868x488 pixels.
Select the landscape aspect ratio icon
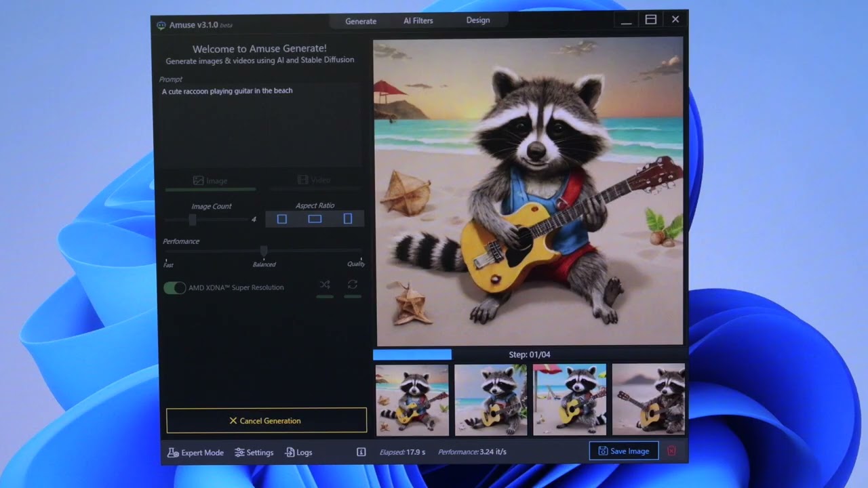[x=315, y=219]
